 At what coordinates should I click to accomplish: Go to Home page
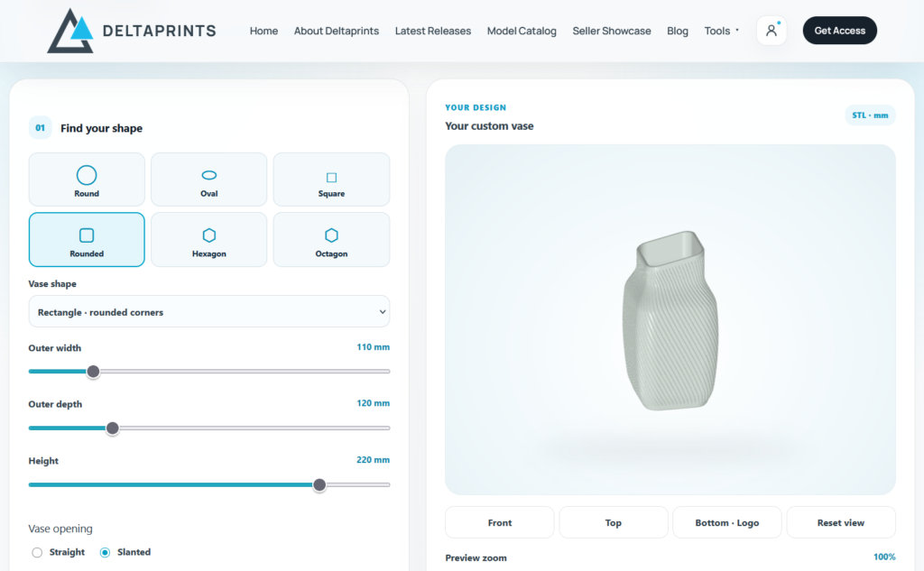pyautogui.click(x=263, y=31)
